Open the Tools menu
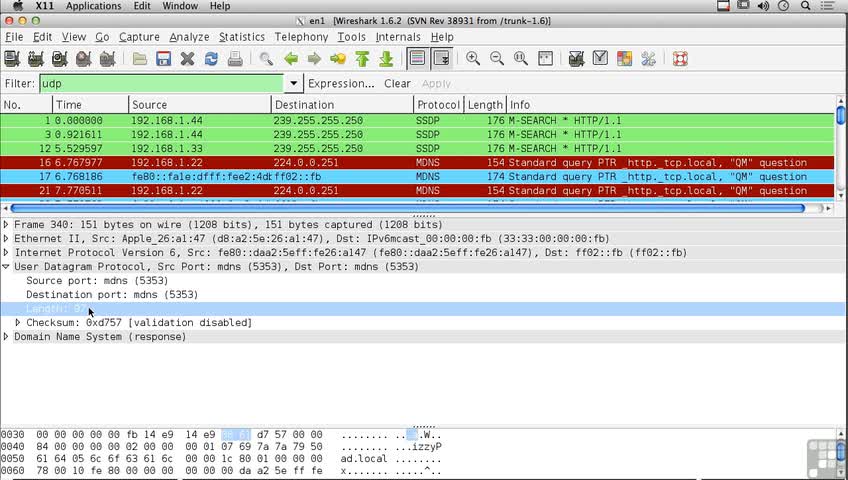Screen dimensions: 848x480 [352, 37]
